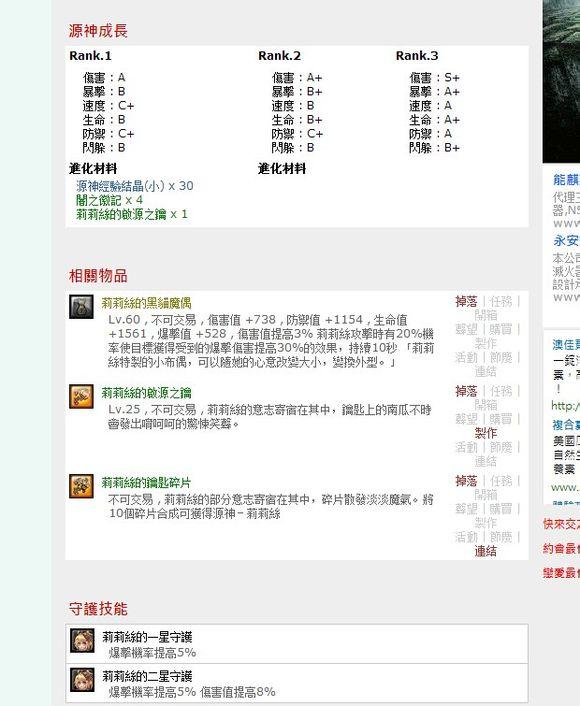Click the 莉莉絲的二星守護 skill portrait icon
The height and width of the screenshot is (706, 580).
coord(82,679)
